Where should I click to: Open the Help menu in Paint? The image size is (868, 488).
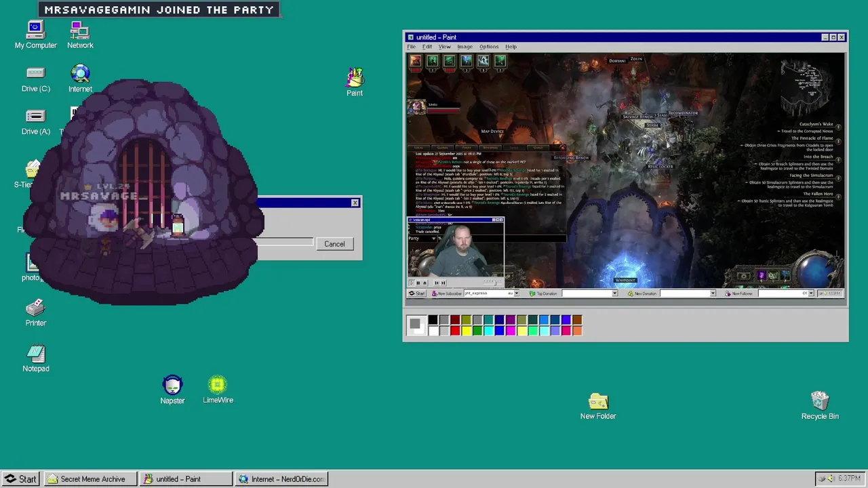(x=511, y=47)
